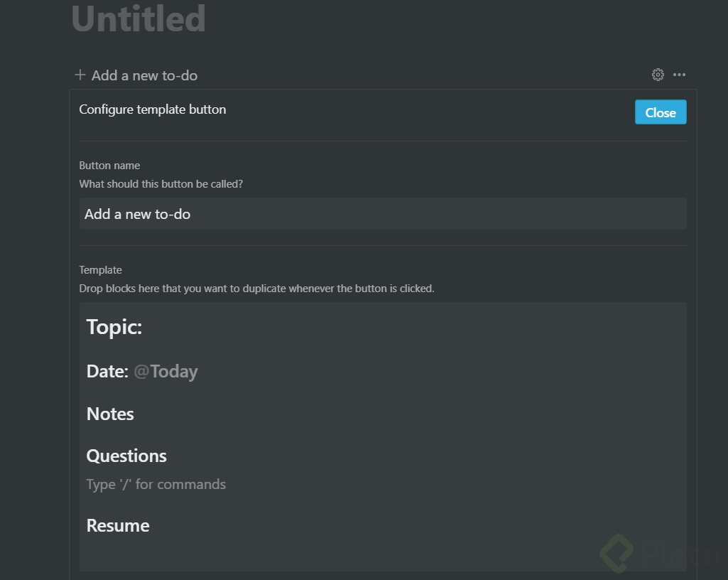Screen dimensions: 728x580
Task: Click the Template section label
Action: click(100, 270)
